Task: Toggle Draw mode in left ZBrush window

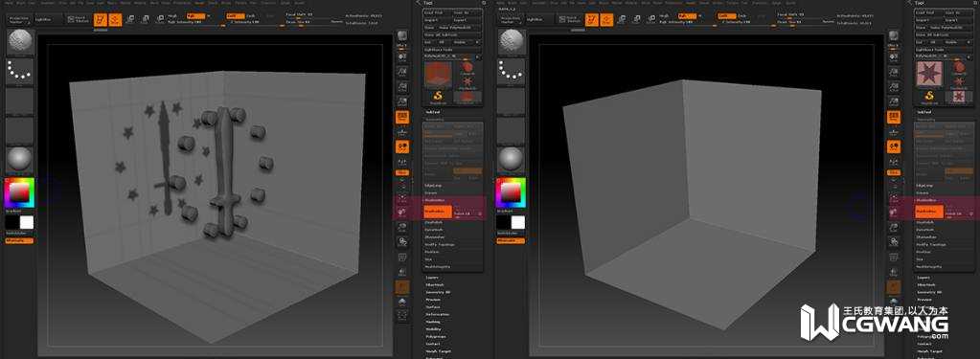Action: pos(116,20)
